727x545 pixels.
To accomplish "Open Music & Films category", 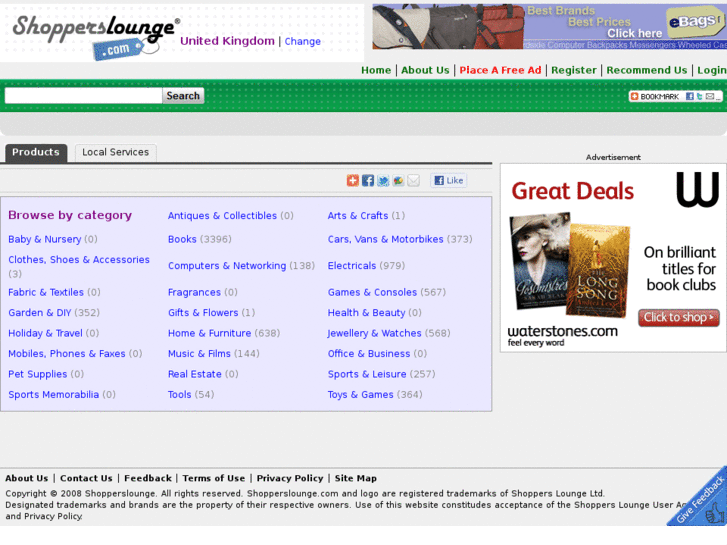I will point(199,353).
